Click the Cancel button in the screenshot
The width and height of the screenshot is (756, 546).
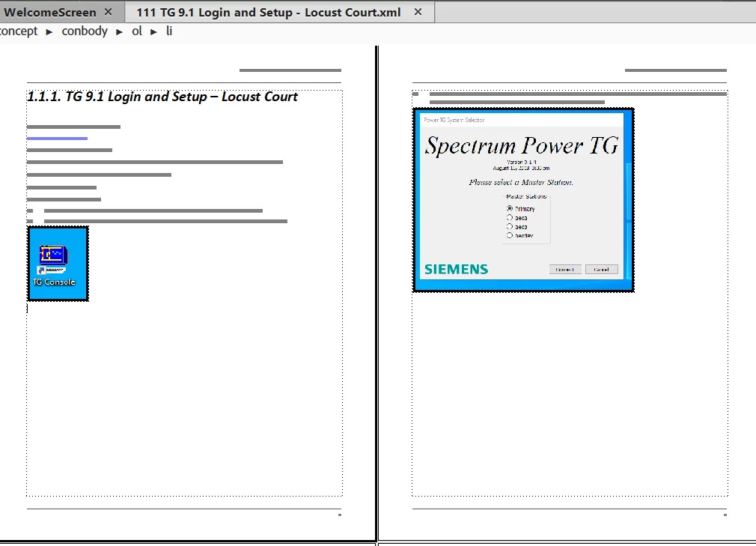[601, 270]
